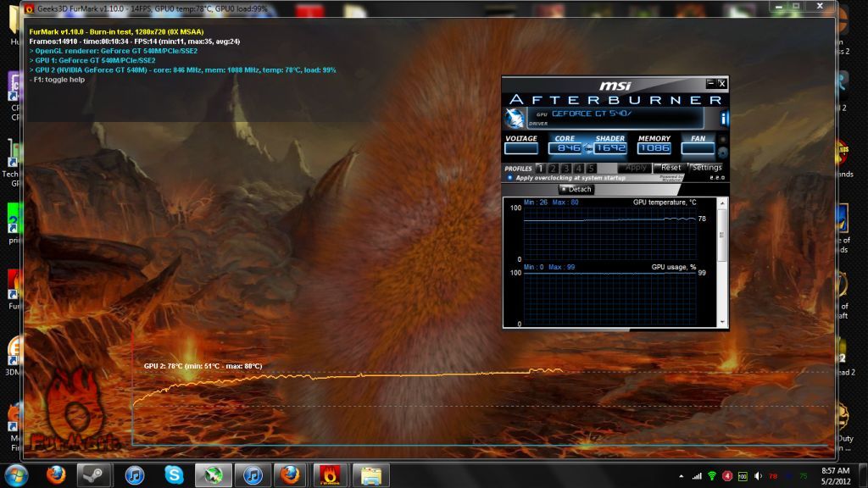The height and width of the screenshot is (488, 868).
Task: Click the monitoring graph scrollbar thumb
Action: 722,235
